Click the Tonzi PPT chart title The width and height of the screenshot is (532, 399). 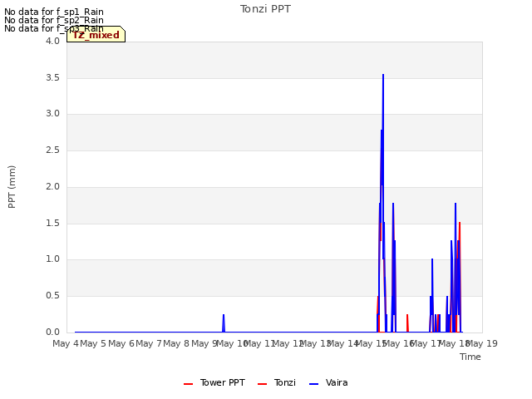[265, 9]
